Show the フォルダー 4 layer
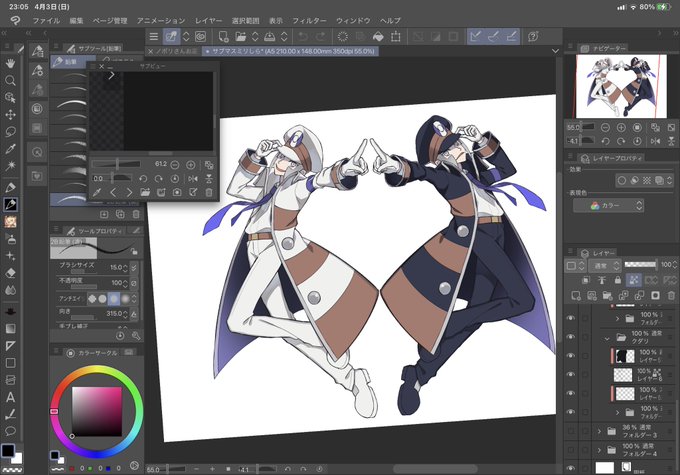 571,450
